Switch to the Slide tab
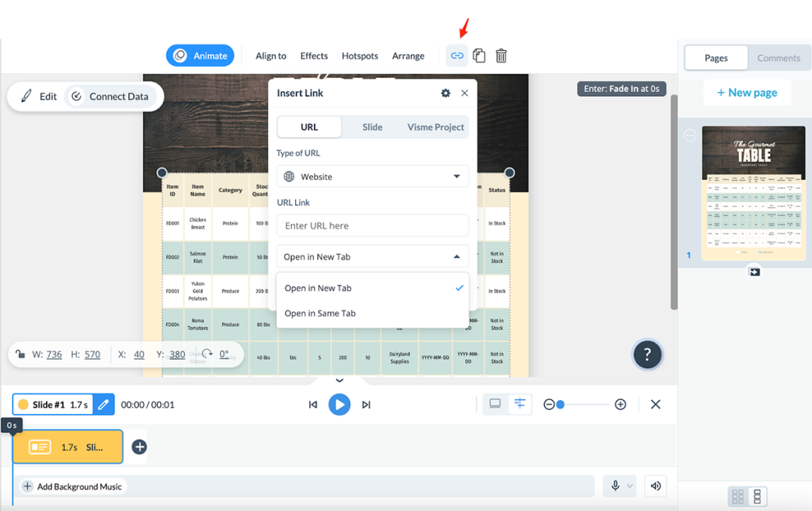 (372, 127)
